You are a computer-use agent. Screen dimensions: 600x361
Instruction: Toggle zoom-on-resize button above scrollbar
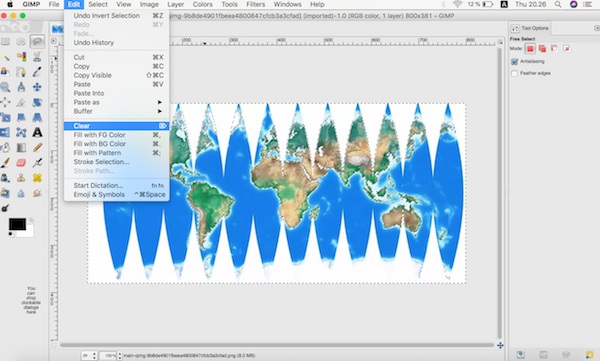pyautogui.click(x=500, y=41)
